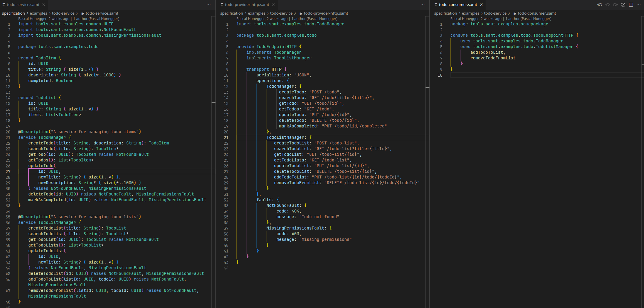Click the '@Description("A service for managing todo items")' annotation
644x308 pixels.
pos(79,132)
